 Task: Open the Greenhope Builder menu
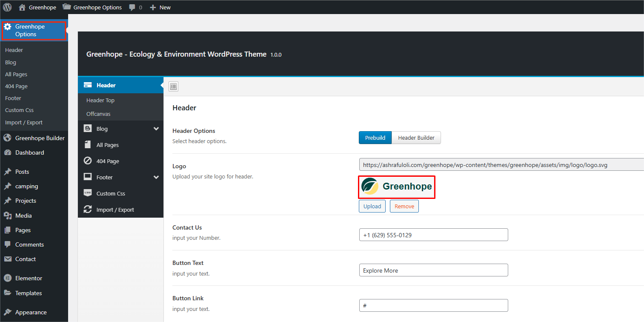click(40, 138)
